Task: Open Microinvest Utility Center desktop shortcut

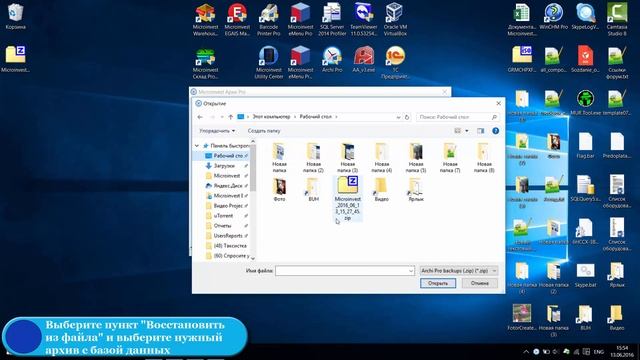Action: coord(269,63)
